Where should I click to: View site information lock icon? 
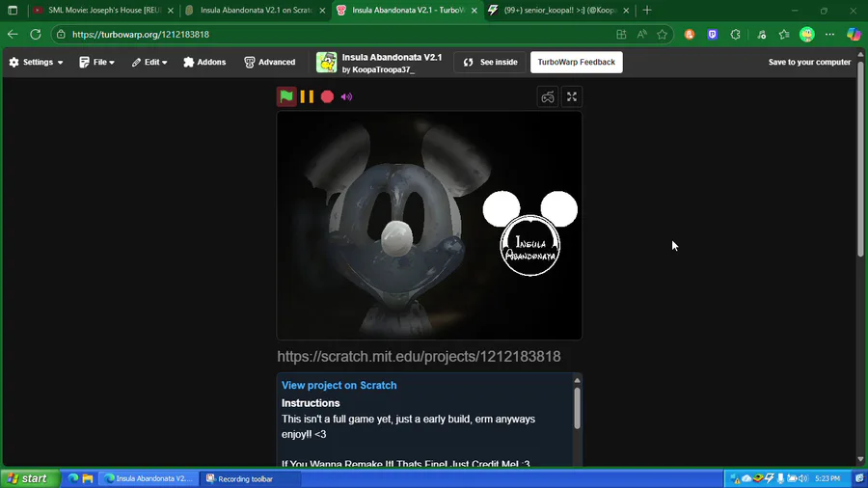61,35
